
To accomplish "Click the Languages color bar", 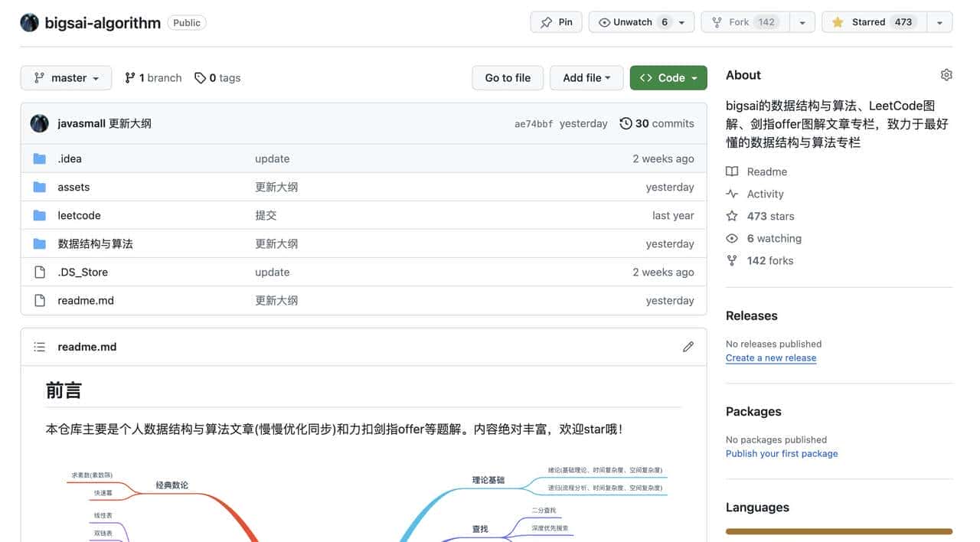I will pos(838,531).
